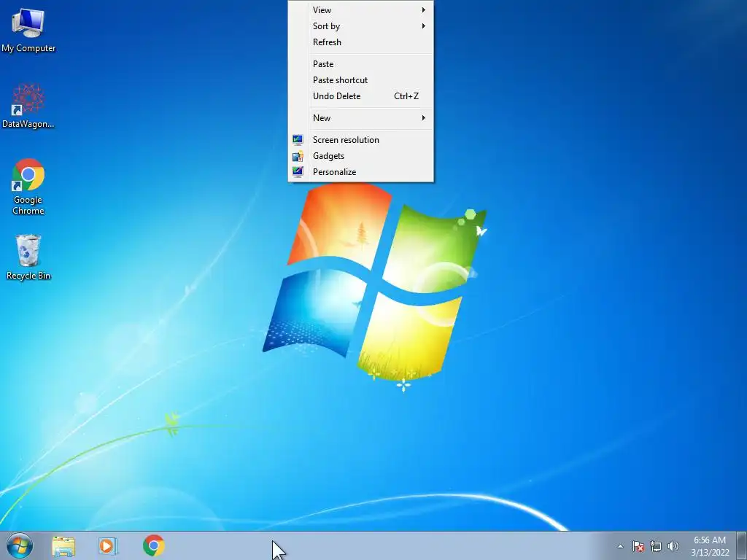This screenshot has height=560, width=747.
Task: Open the My Computer desktop icon
Action: pos(28,30)
